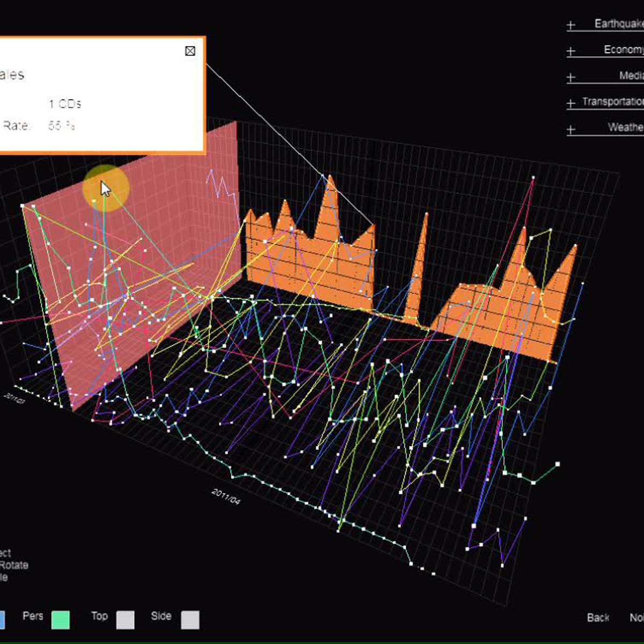Expand the Economy category with its plus
644x644 pixels.
coord(571,51)
